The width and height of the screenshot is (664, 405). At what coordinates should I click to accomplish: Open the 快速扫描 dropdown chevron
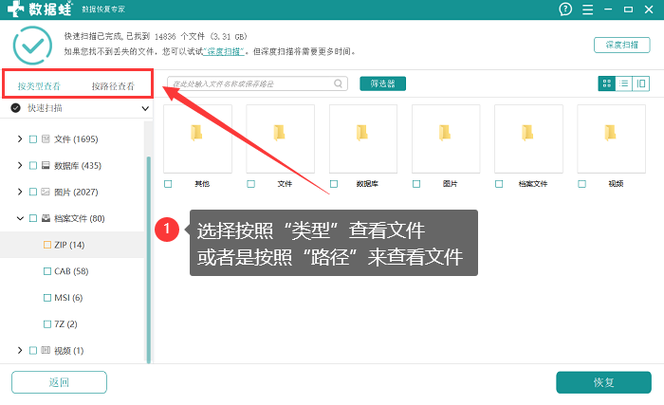coord(145,108)
